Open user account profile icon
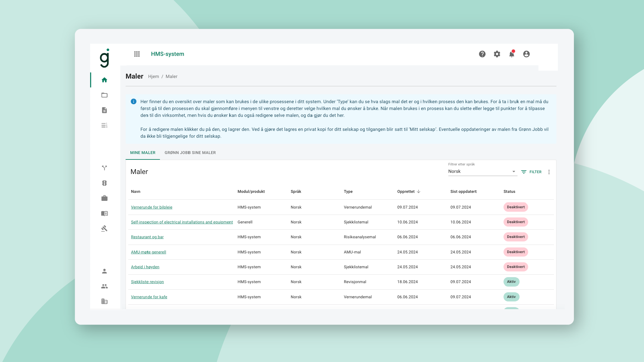 pyautogui.click(x=526, y=54)
